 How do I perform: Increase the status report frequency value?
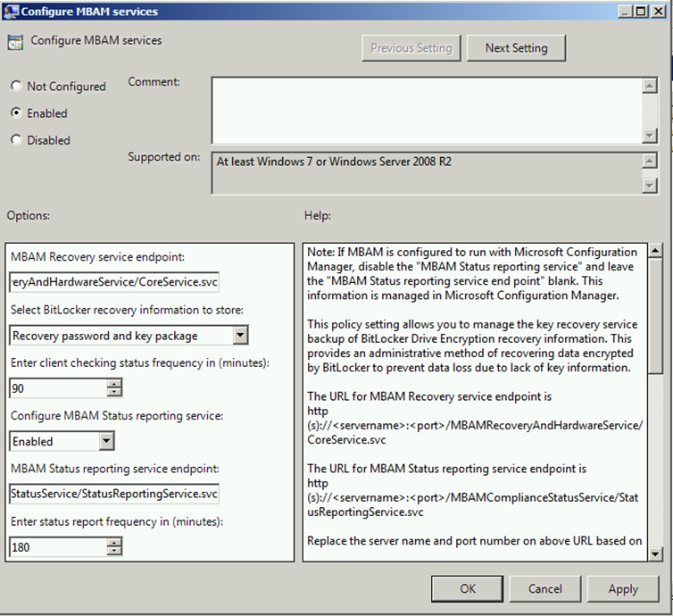click(114, 543)
